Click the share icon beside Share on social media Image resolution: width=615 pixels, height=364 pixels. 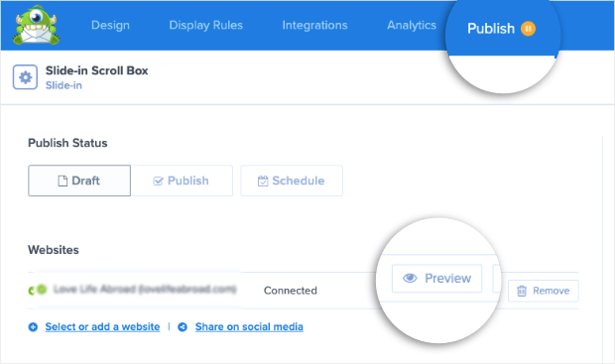point(183,326)
